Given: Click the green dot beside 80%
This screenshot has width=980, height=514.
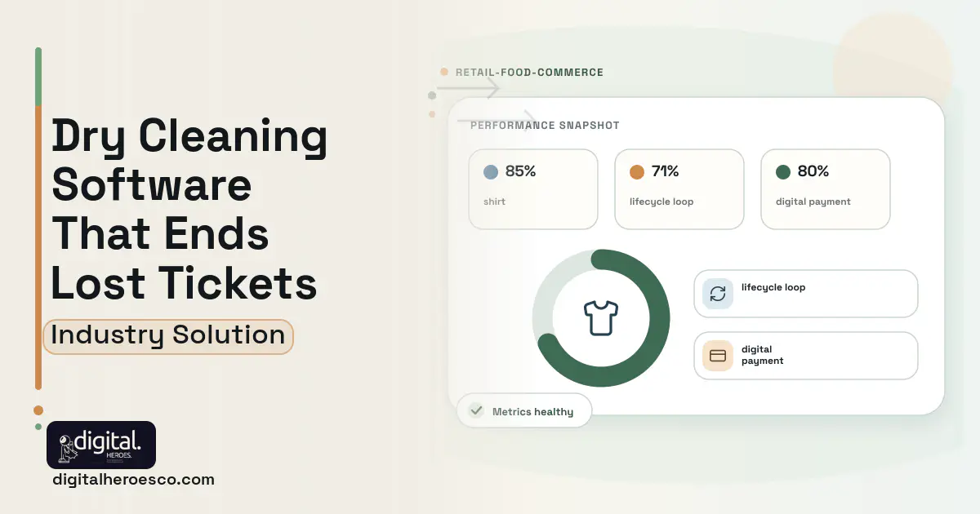Looking at the screenshot, I should tap(783, 172).
